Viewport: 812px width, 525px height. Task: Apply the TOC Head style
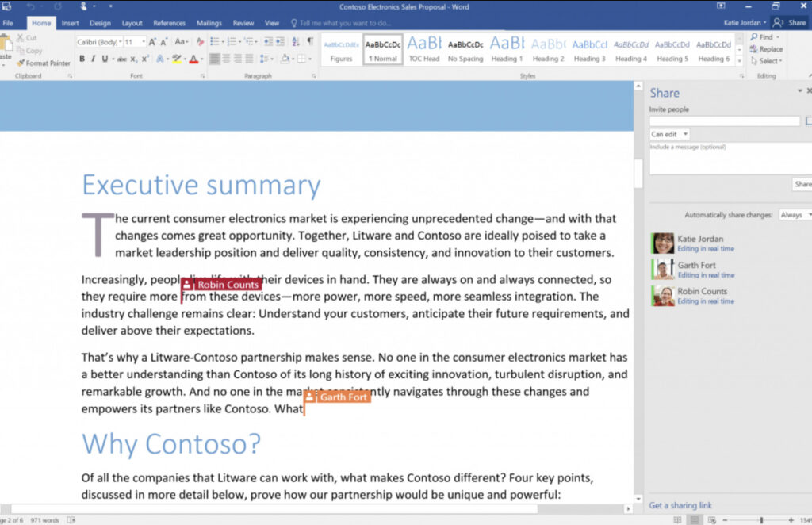point(424,49)
